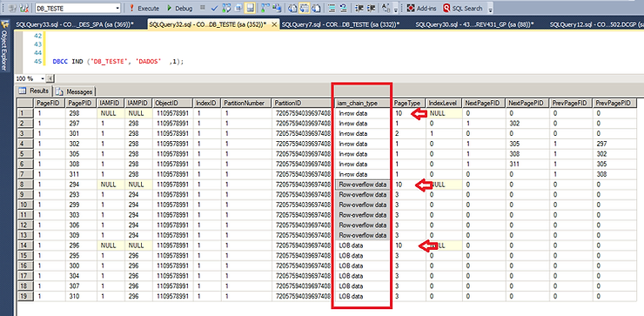Click the ObjectID column header
The height and width of the screenshot is (316, 644).
[173, 103]
